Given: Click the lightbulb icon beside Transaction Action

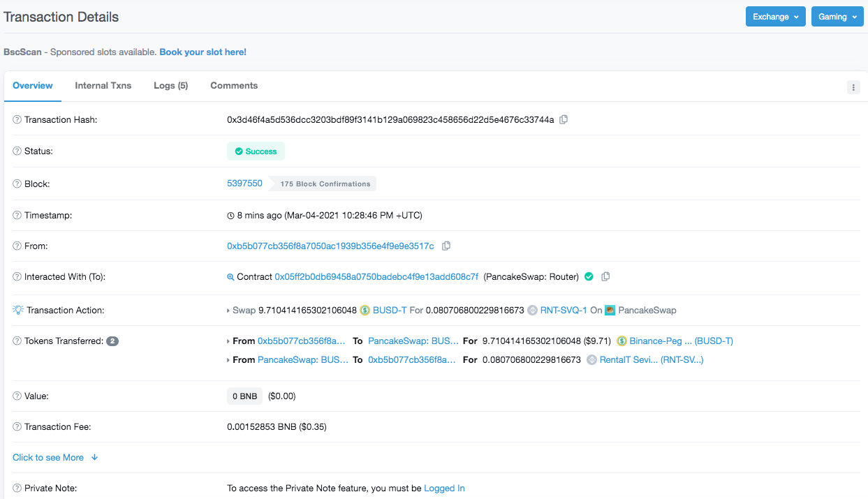Looking at the screenshot, I should (18, 310).
